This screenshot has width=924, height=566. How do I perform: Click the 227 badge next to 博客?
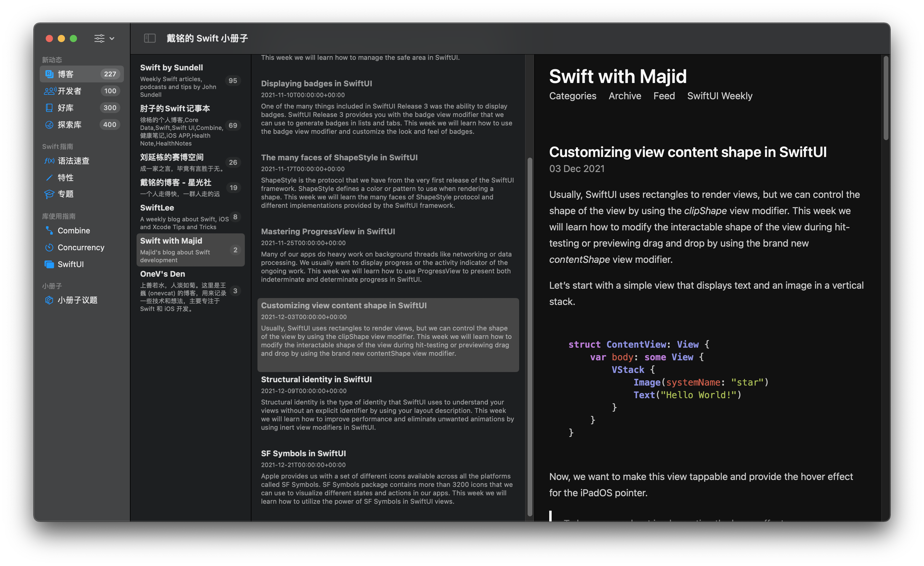coord(110,74)
